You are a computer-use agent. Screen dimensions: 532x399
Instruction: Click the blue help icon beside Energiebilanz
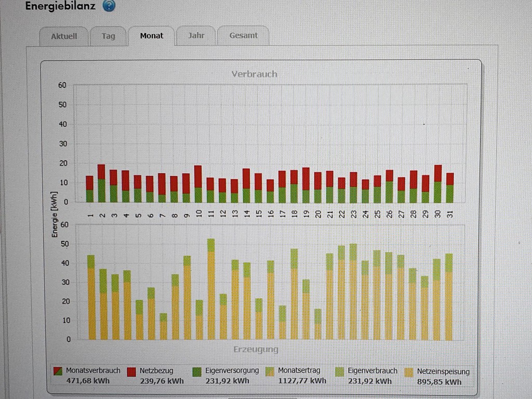(109, 6)
